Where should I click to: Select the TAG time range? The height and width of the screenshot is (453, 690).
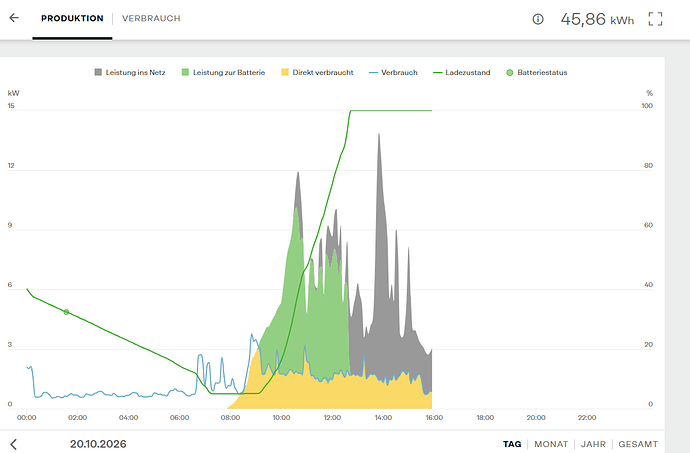tap(512, 444)
